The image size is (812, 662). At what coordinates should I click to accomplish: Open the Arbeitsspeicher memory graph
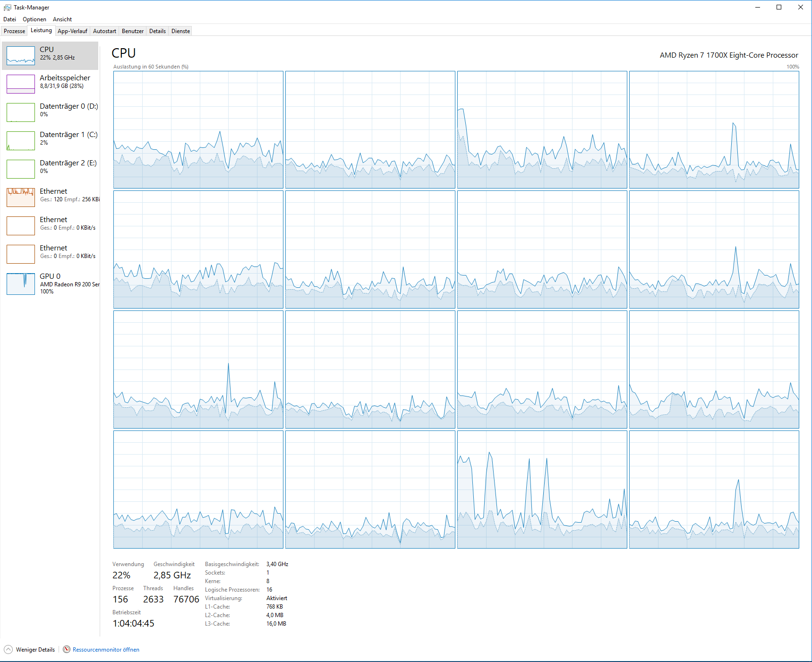coord(21,84)
